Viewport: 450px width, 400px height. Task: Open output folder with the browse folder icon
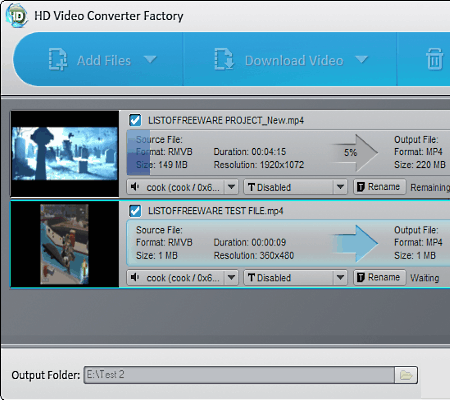click(x=406, y=375)
